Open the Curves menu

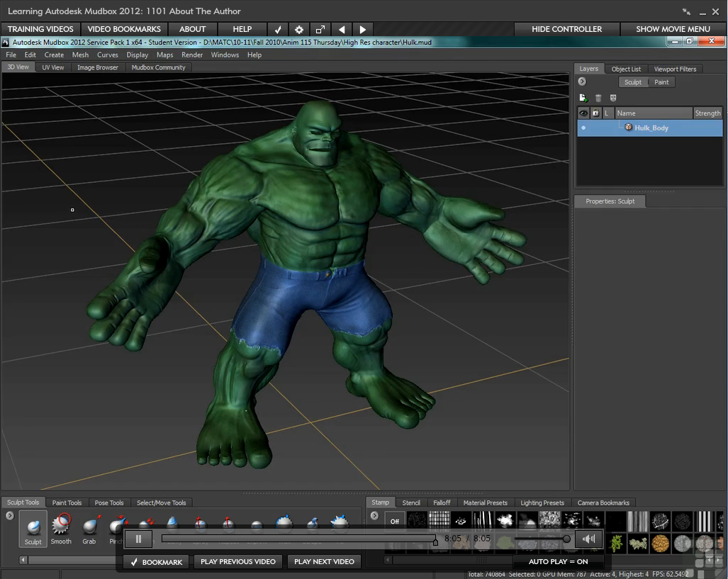(x=108, y=55)
